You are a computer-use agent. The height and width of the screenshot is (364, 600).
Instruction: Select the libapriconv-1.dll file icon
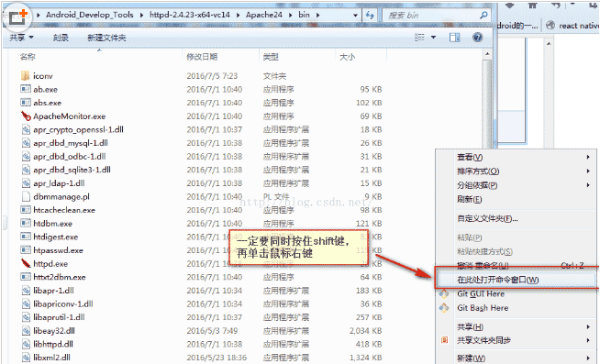26,303
